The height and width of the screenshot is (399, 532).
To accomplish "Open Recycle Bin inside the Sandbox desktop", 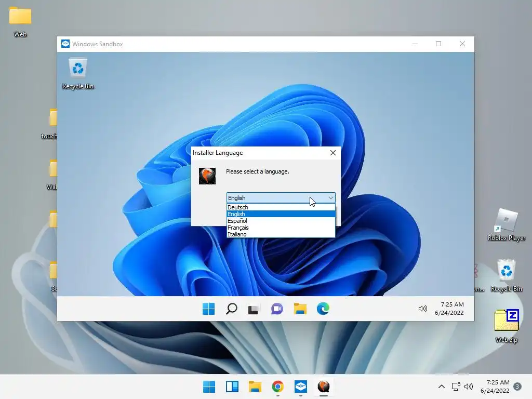I will pyautogui.click(x=78, y=74).
